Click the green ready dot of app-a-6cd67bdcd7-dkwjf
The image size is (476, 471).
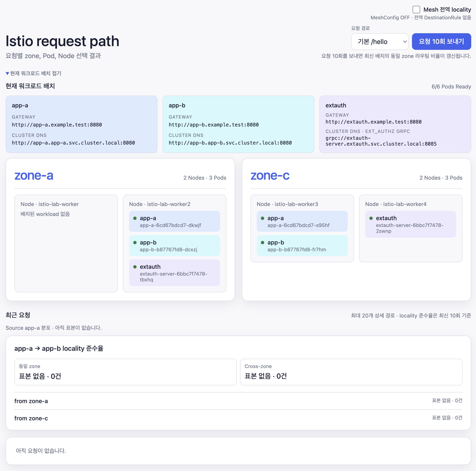tap(135, 218)
